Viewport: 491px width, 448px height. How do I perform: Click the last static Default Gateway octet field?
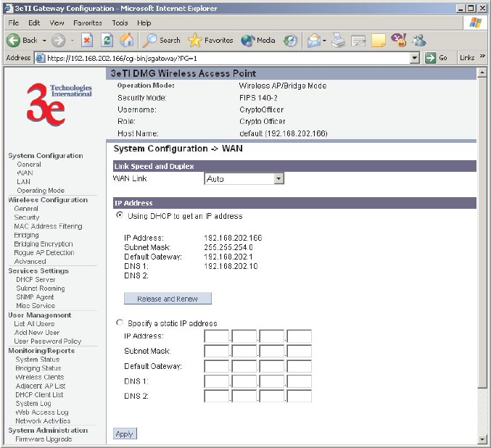coord(299,366)
